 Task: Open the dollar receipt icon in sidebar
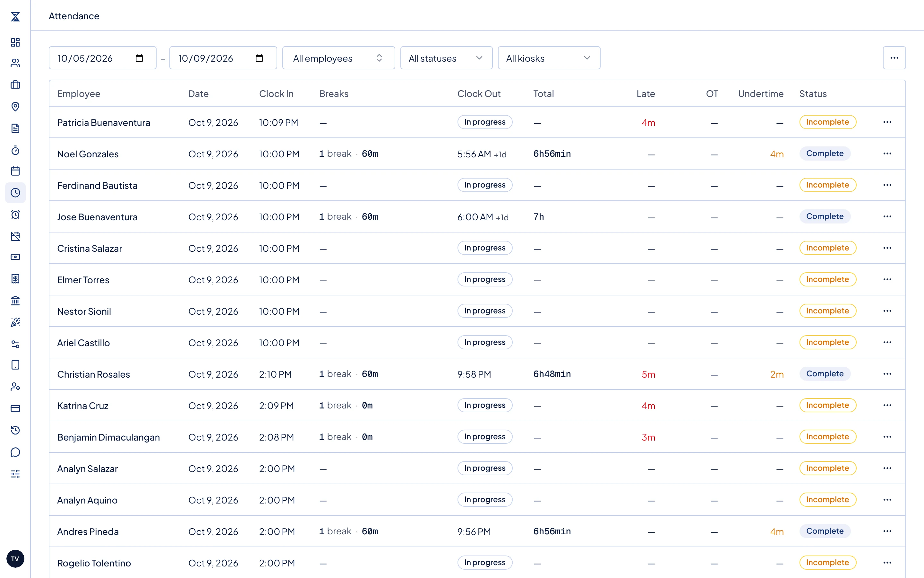pos(15,279)
